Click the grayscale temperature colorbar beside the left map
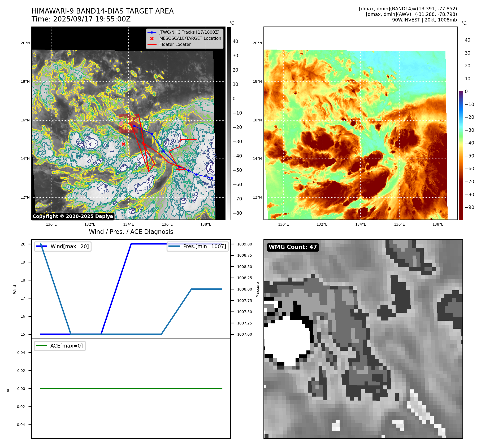481x448 pixels. point(229,123)
